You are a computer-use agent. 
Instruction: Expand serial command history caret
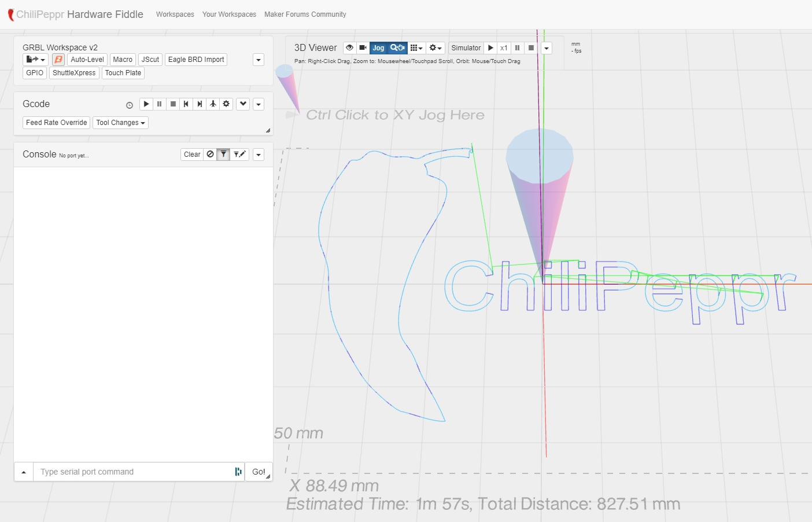[24, 472]
